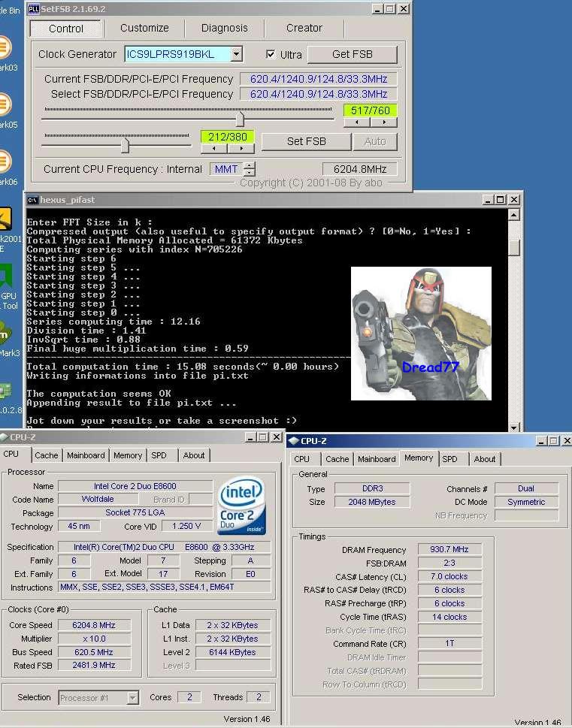This screenshot has height=728, width=572.
Task: Open Memory tab in left CPU-Z window
Action: coord(128,455)
